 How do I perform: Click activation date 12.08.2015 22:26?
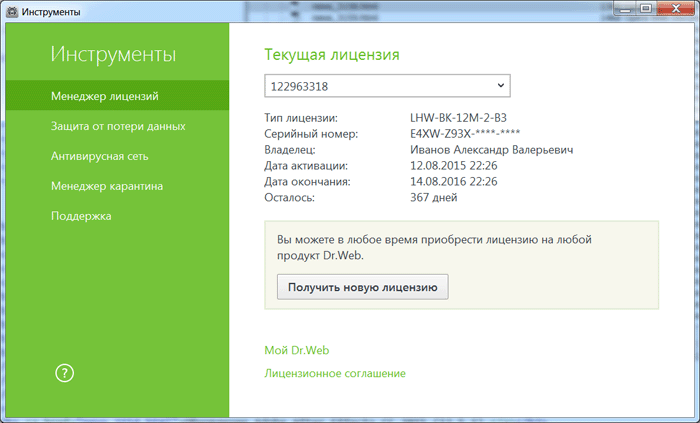tap(454, 166)
